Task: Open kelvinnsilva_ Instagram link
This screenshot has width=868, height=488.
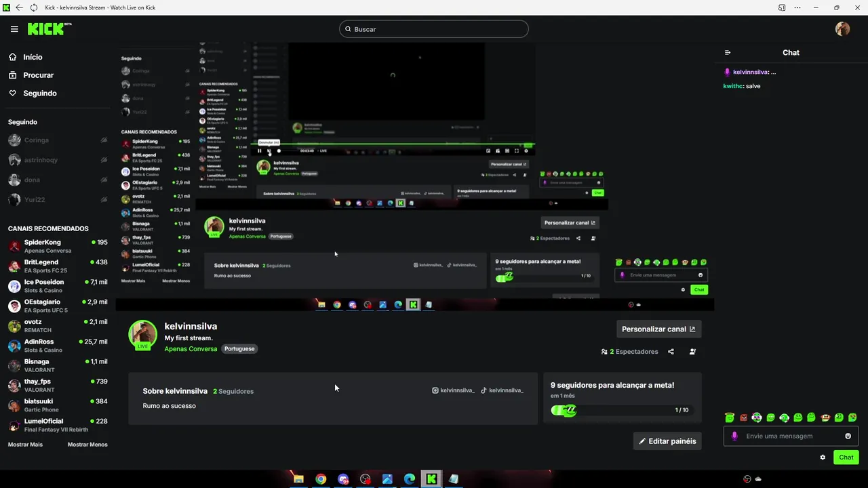Action: tap(453, 390)
